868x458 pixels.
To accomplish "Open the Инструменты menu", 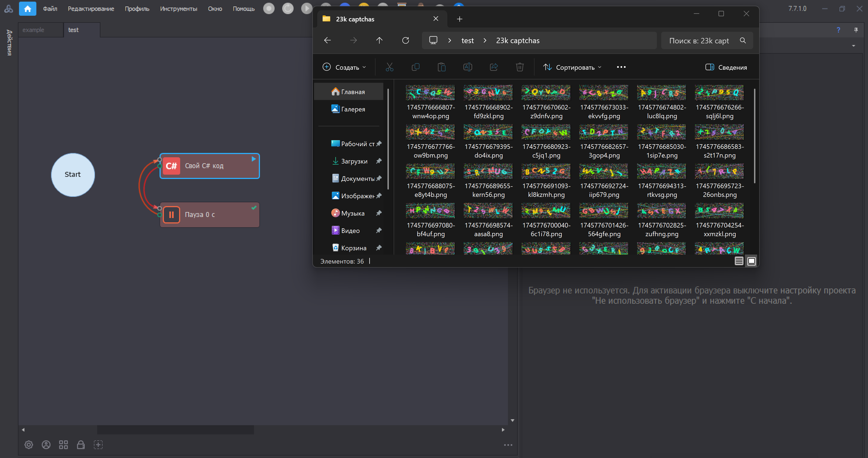I will [x=178, y=9].
